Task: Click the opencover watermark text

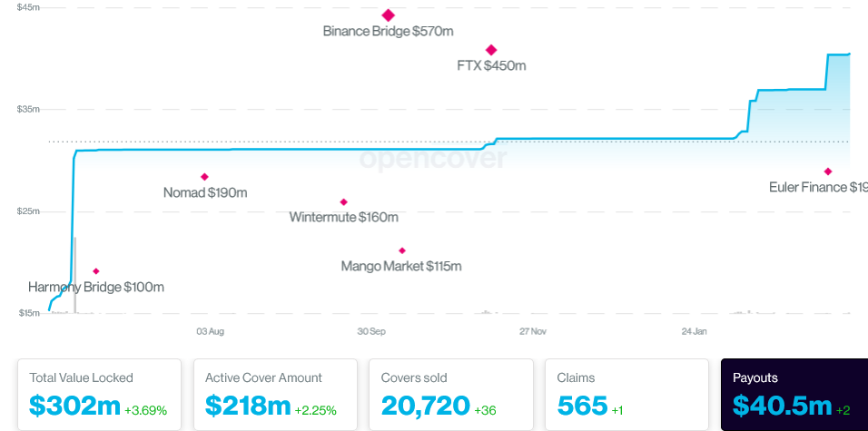Action: click(x=433, y=158)
